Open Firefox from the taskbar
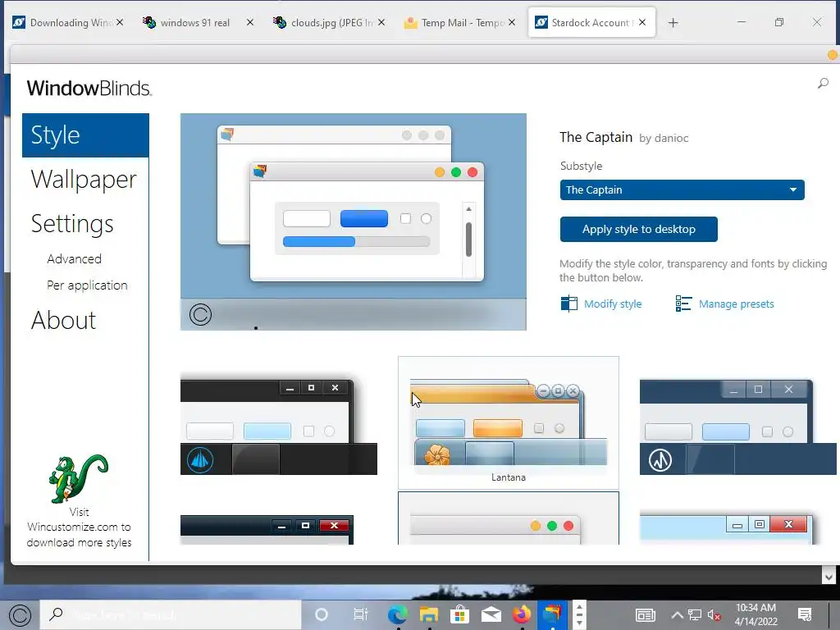The height and width of the screenshot is (630, 840). [522, 614]
